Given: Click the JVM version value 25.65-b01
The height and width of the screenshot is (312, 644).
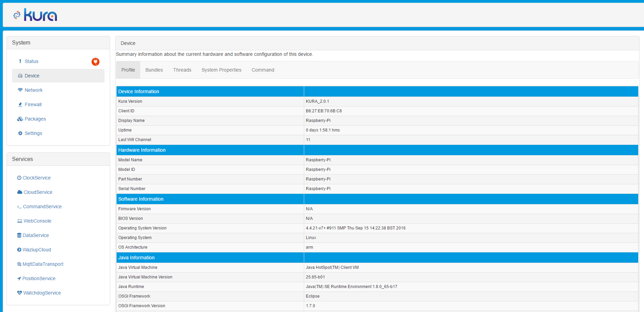Looking at the screenshot, I should pos(315,277).
